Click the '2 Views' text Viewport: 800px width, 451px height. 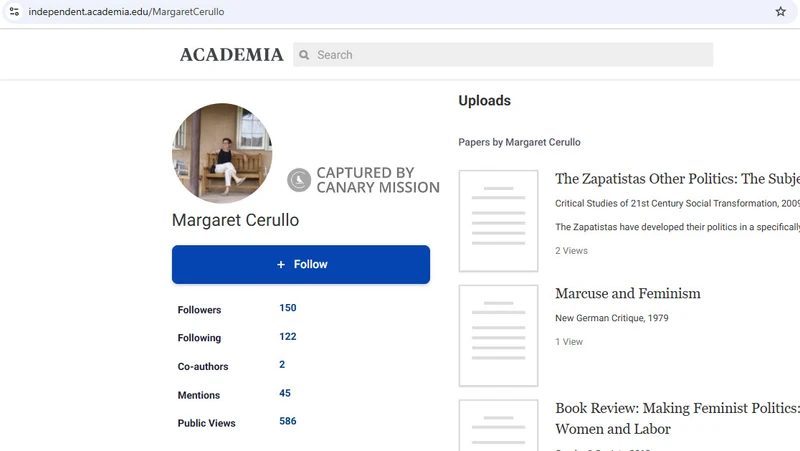[x=571, y=250]
